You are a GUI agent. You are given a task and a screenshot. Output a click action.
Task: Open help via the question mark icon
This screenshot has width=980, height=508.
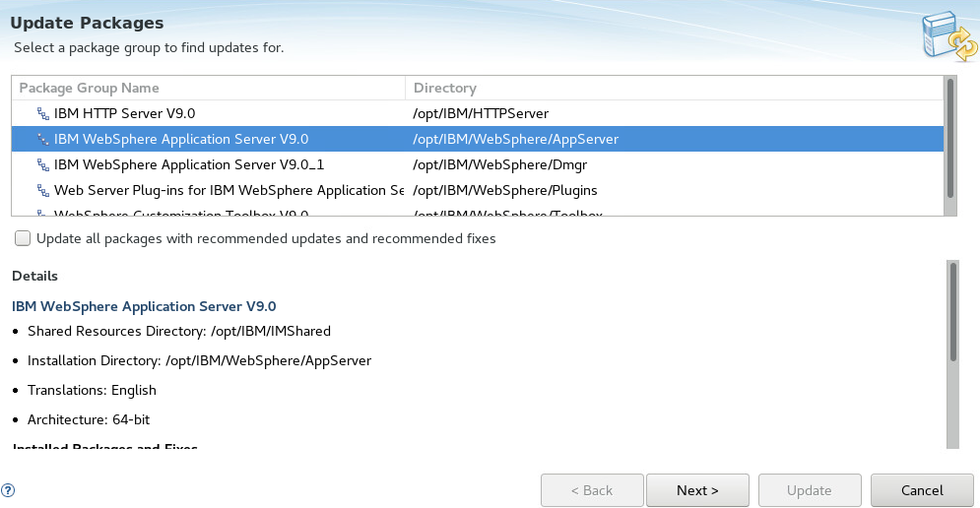(x=8, y=490)
